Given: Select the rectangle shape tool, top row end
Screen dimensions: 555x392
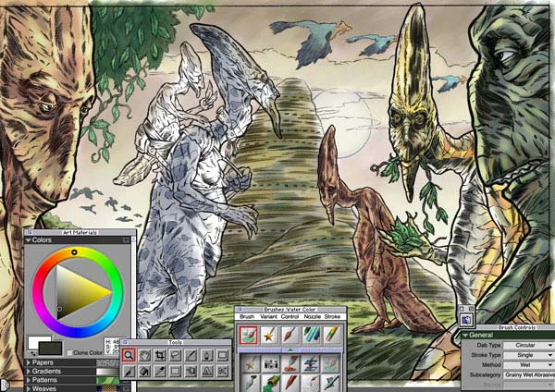Looking at the screenshot, I should (x=222, y=355).
